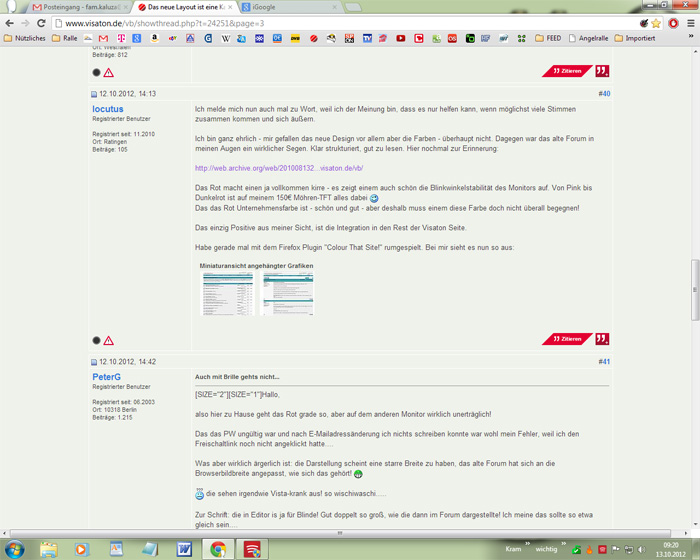Open the blue Google g bookmark
This screenshot has width=700, height=560.
(137, 38)
